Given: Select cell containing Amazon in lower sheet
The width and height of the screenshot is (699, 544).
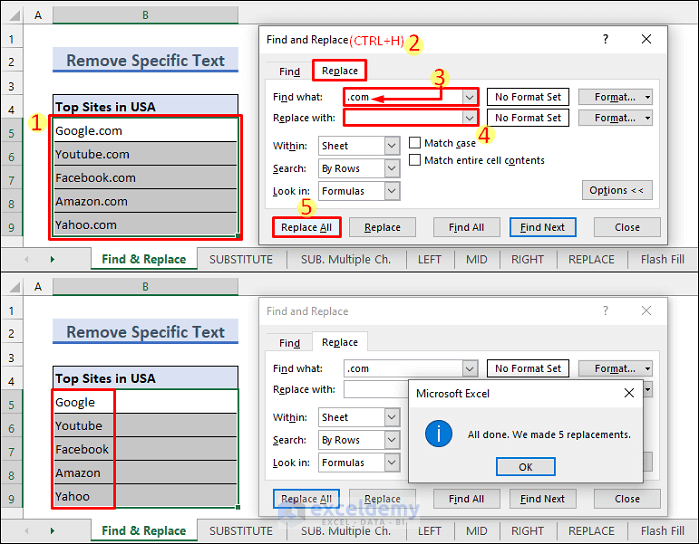Looking at the screenshot, I should [x=145, y=473].
